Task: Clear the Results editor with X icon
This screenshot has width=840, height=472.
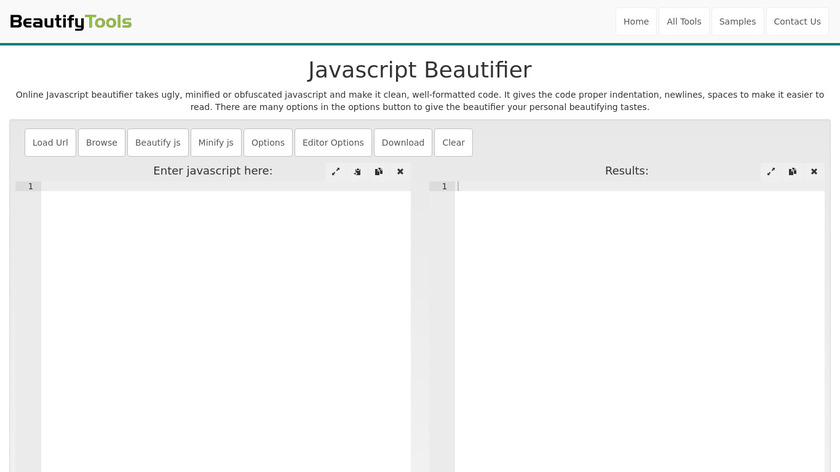Action: click(x=814, y=171)
